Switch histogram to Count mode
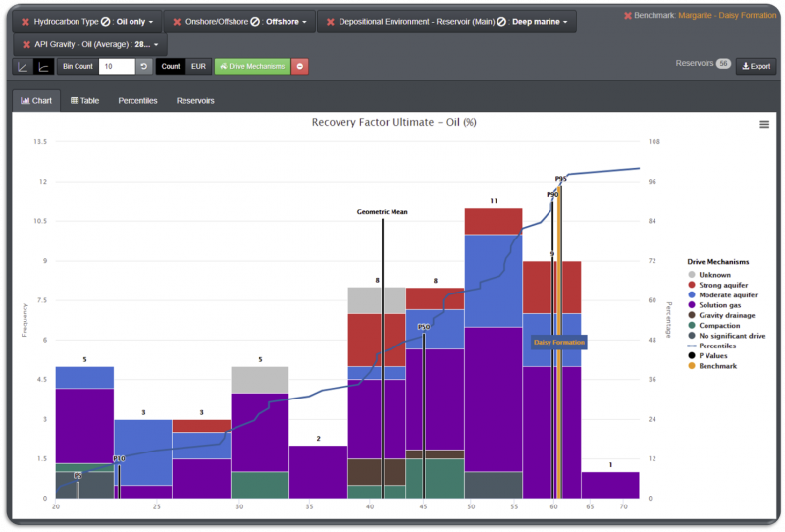 point(171,66)
